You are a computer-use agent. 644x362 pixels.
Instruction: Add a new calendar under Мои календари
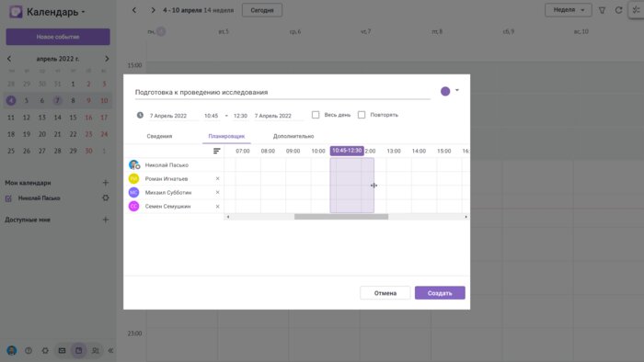pos(106,183)
